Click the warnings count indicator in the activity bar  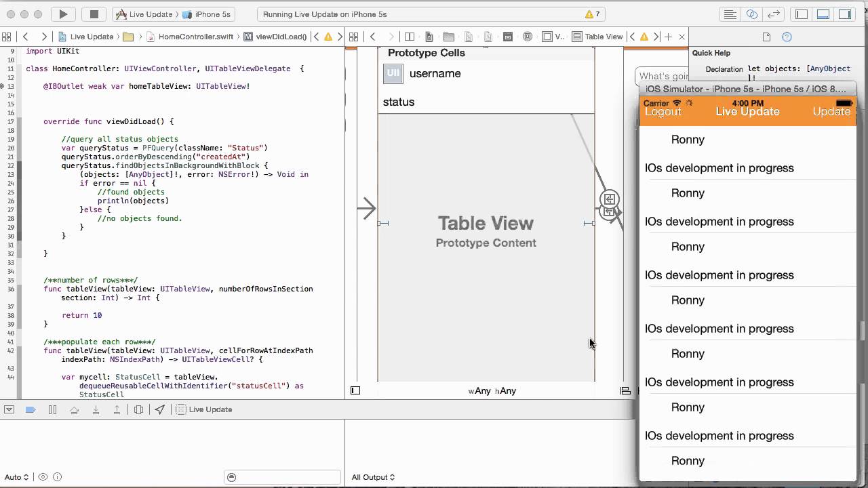coord(592,14)
